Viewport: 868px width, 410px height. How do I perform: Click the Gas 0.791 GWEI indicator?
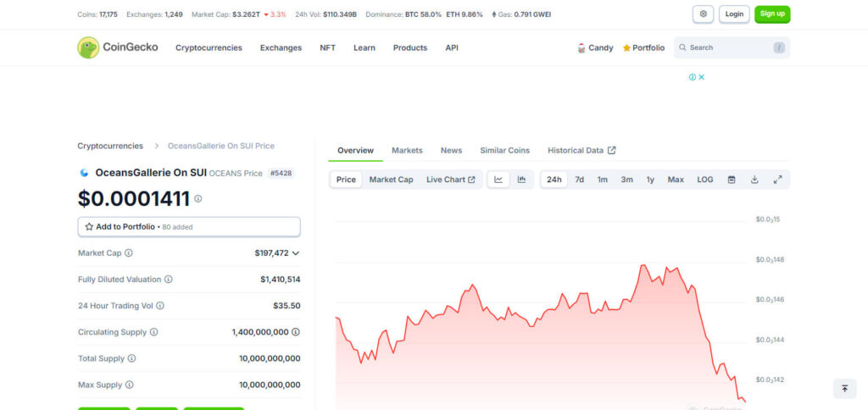coord(521,14)
